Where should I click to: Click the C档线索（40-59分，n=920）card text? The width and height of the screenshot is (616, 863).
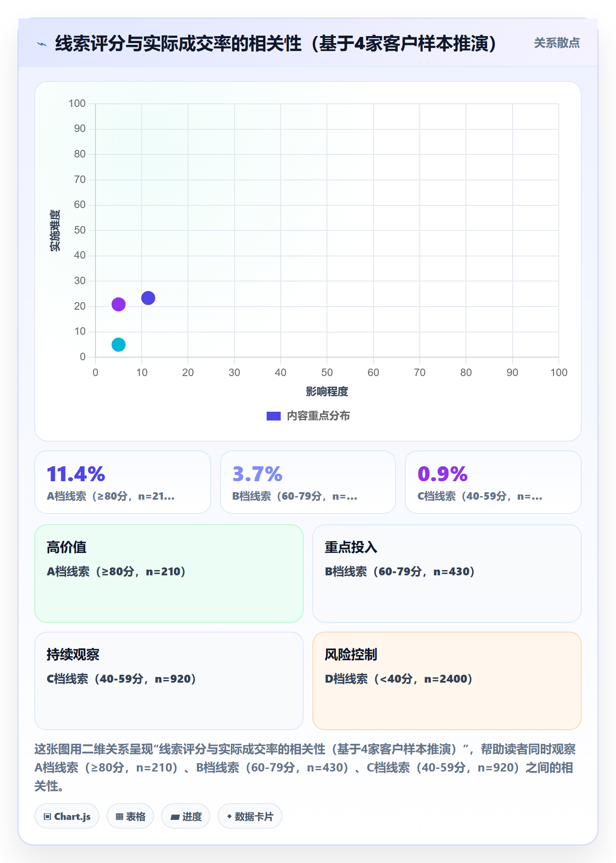tap(121, 679)
